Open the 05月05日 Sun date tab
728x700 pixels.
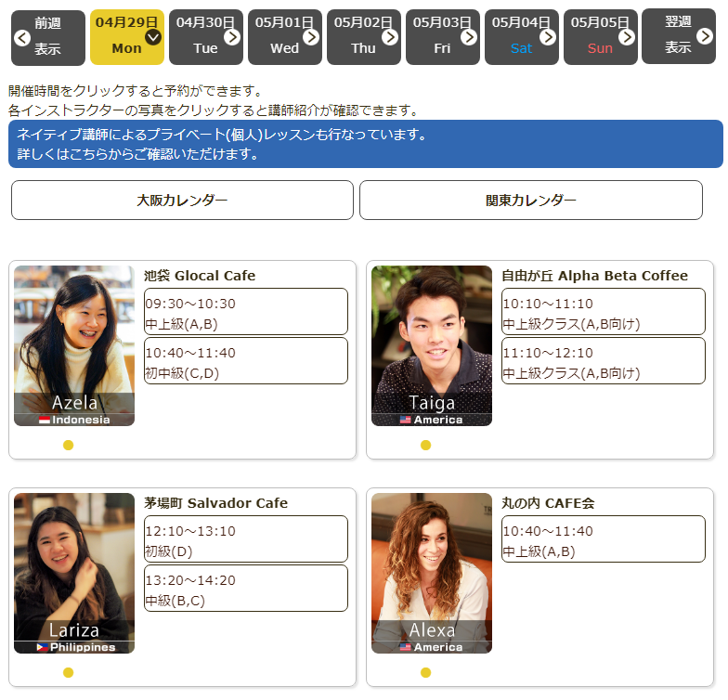coord(600,37)
